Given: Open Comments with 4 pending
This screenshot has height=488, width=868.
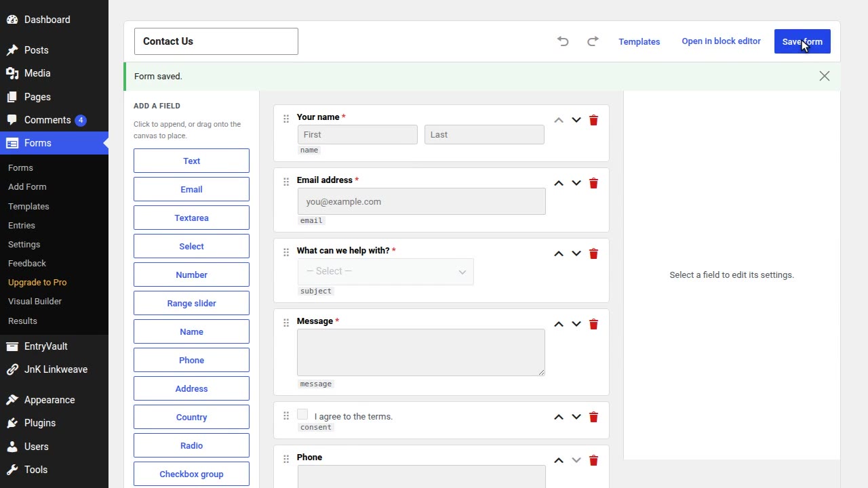Looking at the screenshot, I should (54, 120).
